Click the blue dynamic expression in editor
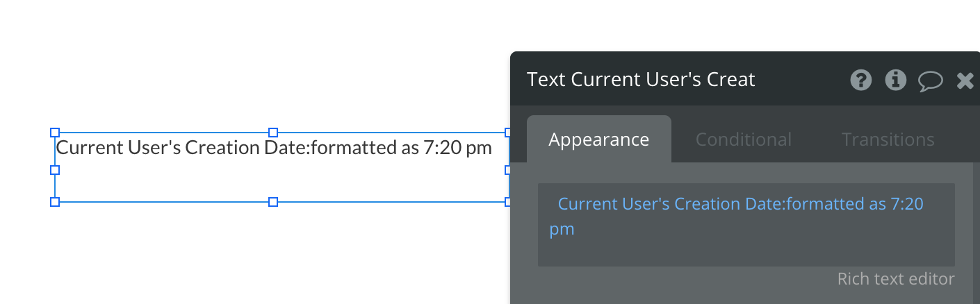The image size is (980, 304). pos(740,204)
